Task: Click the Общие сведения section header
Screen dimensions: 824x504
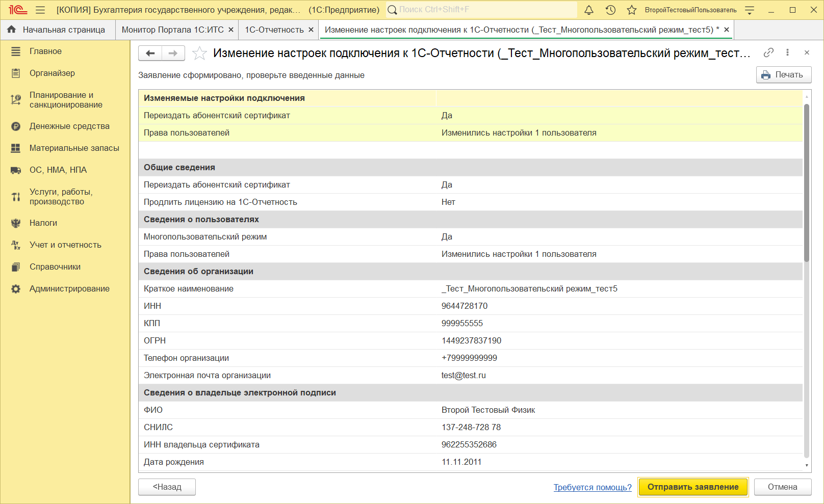Action: (x=470, y=168)
